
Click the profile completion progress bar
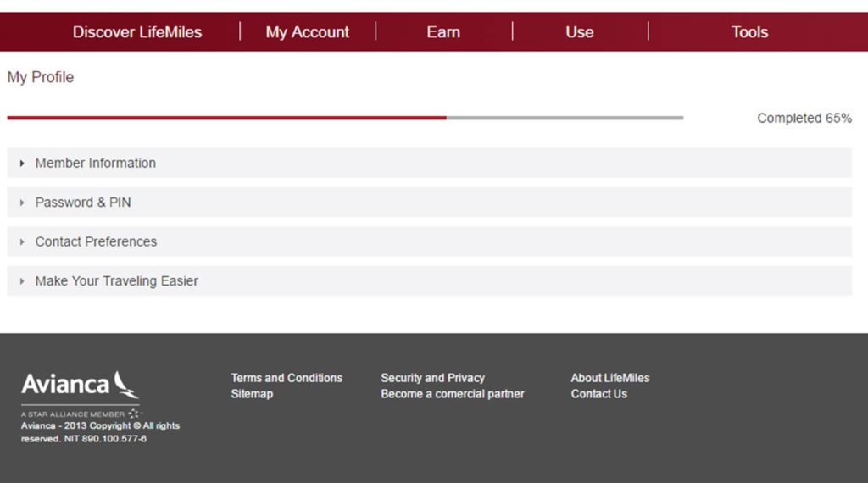pyautogui.click(x=346, y=118)
